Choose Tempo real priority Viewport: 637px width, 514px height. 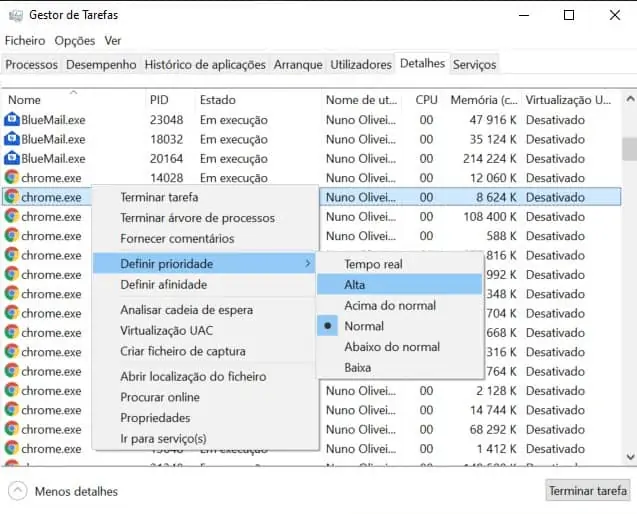373,264
